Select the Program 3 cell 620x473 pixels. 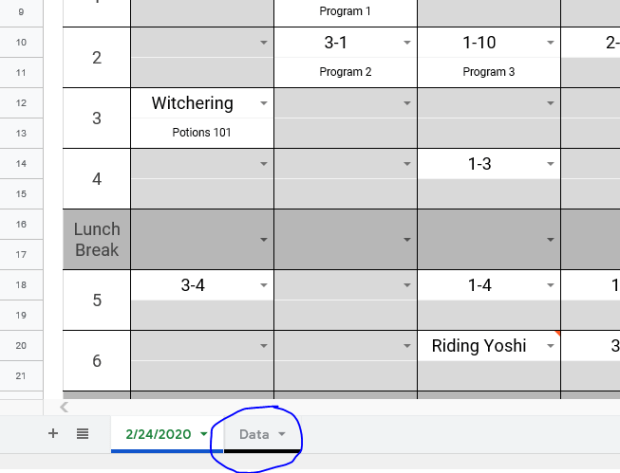pyautogui.click(x=488, y=72)
